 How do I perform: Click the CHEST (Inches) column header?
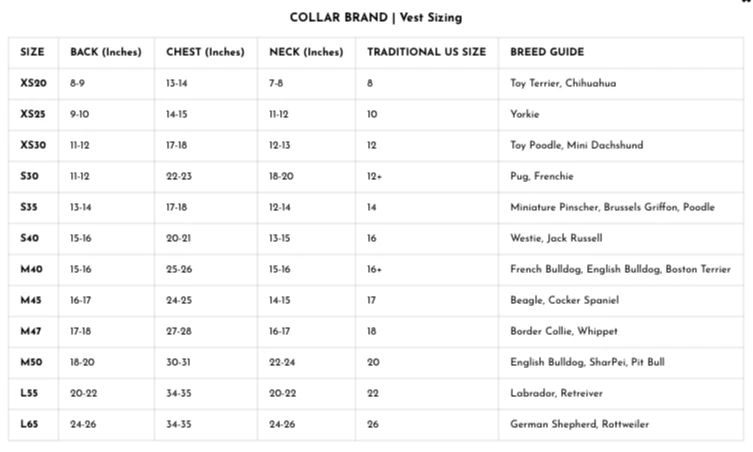[x=205, y=52]
